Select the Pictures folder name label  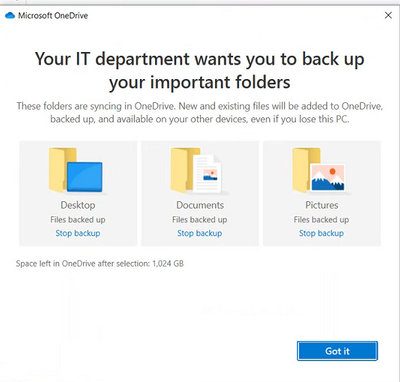(x=322, y=205)
